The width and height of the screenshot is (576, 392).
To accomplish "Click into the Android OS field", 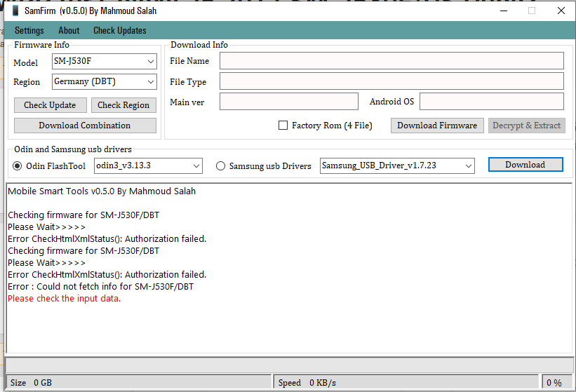I will pyautogui.click(x=492, y=101).
